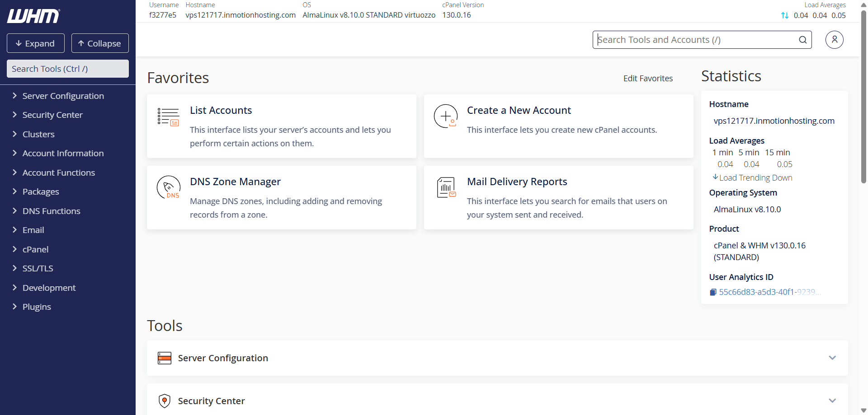This screenshot has height=415, width=868.
Task: Click the cPanel Version 130.0.16 header value
Action: pyautogui.click(x=457, y=15)
